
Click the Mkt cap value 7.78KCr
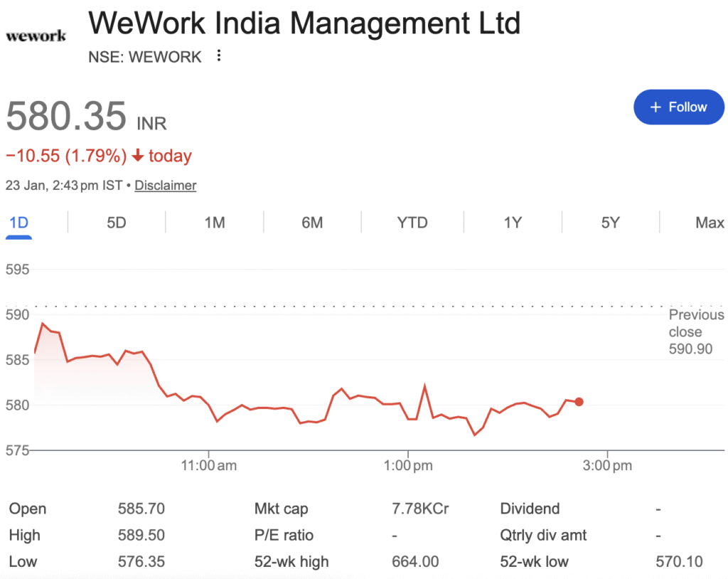420,509
